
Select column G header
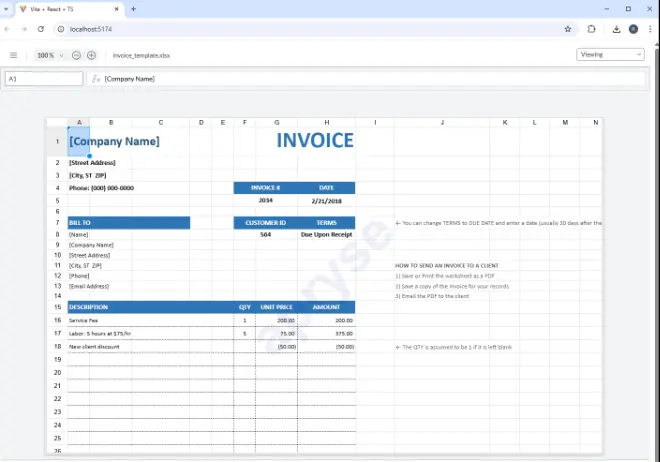coord(276,122)
